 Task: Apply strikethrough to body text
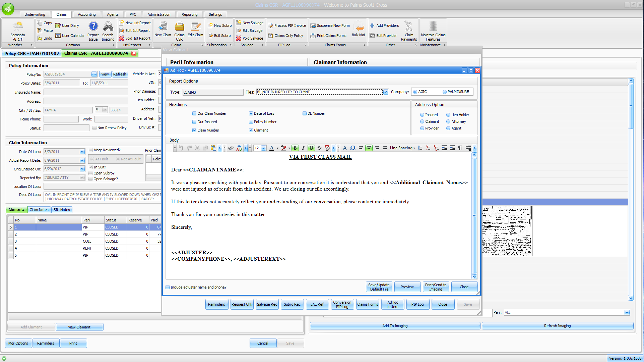point(319,148)
